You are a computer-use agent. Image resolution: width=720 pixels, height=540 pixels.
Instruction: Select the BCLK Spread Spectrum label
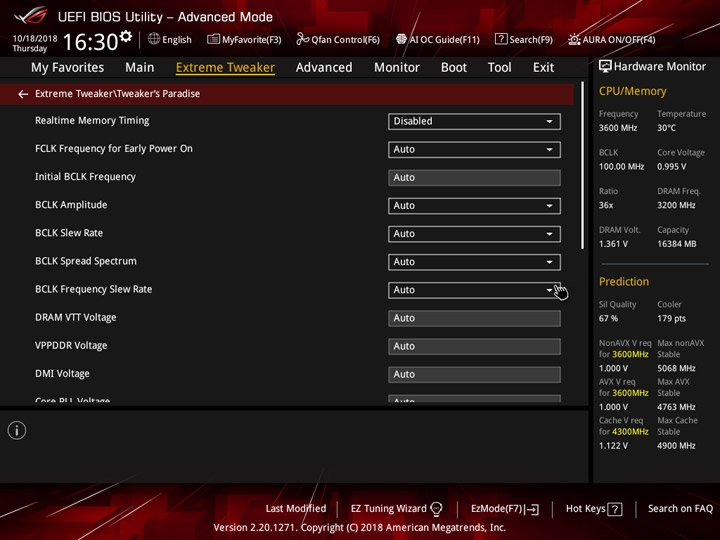click(86, 261)
